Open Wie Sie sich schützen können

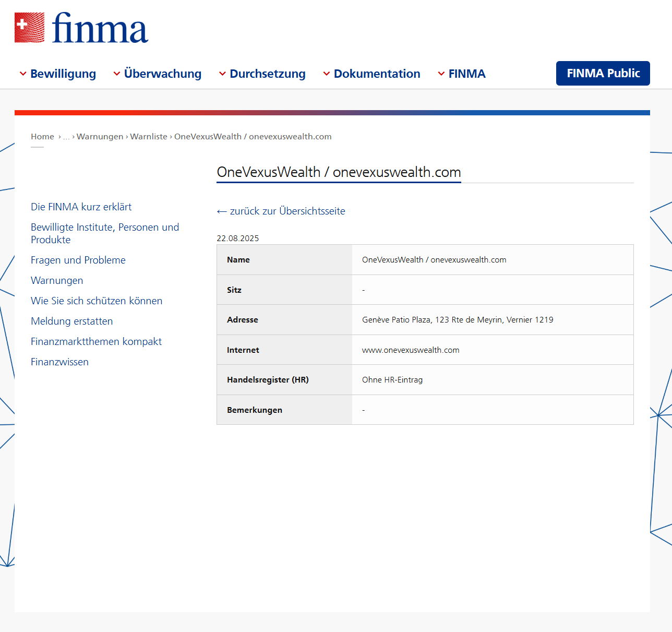97,301
